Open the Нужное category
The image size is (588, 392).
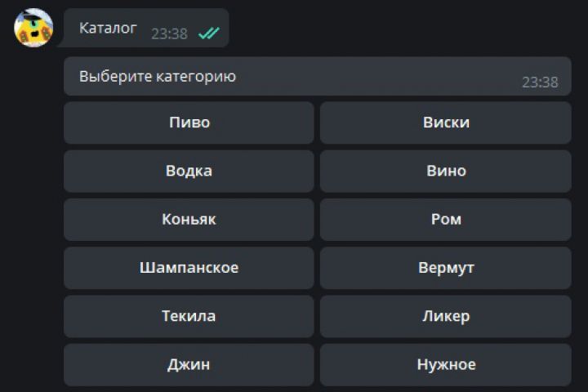point(446,364)
